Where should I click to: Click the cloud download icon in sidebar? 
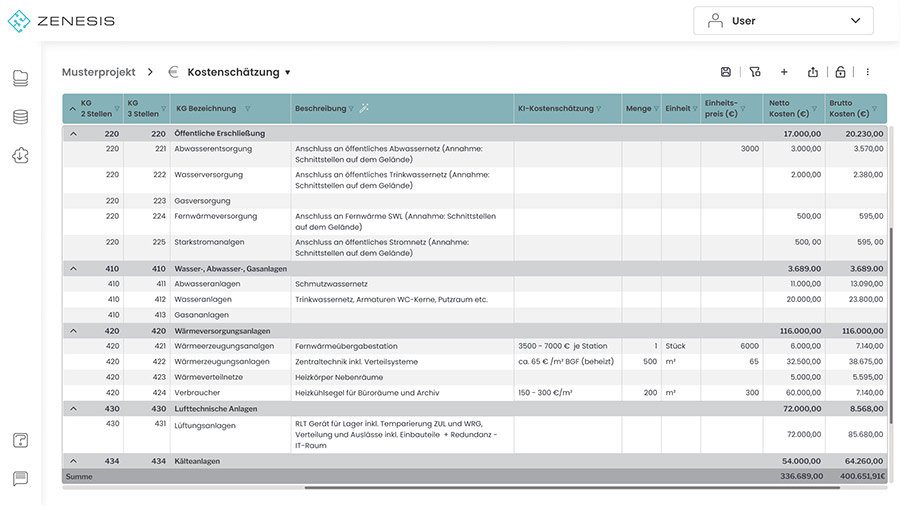click(x=20, y=156)
